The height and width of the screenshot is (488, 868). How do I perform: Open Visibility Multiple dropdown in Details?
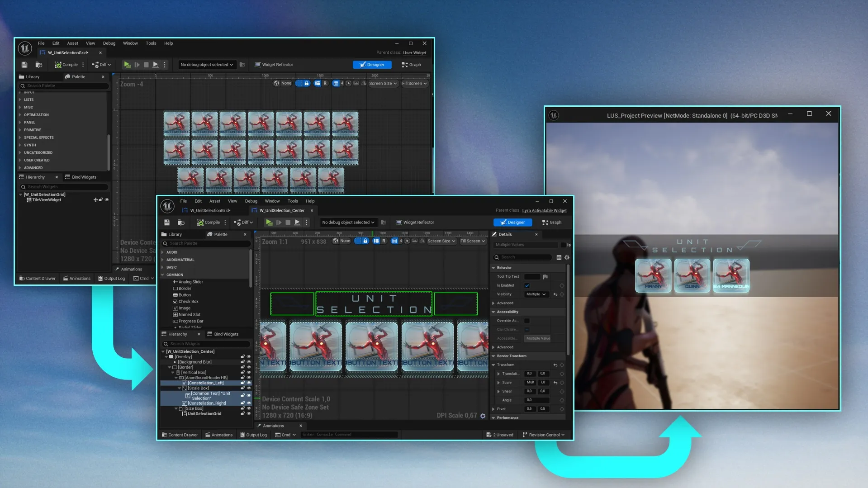point(536,294)
